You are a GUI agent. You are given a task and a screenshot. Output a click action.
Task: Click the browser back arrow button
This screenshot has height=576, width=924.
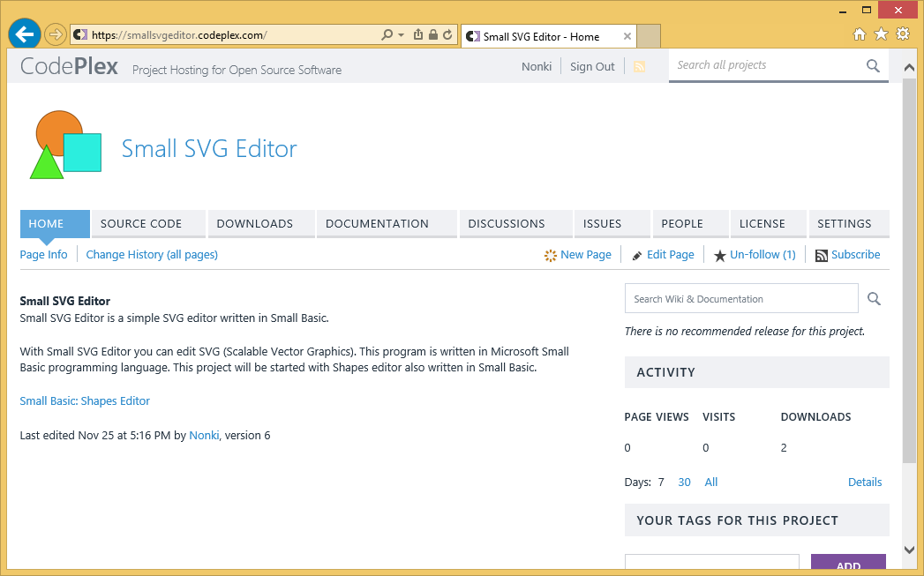coord(24,34)
